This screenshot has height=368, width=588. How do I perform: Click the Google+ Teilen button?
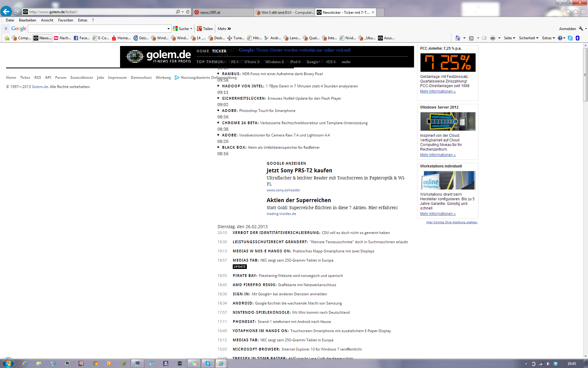205,29
